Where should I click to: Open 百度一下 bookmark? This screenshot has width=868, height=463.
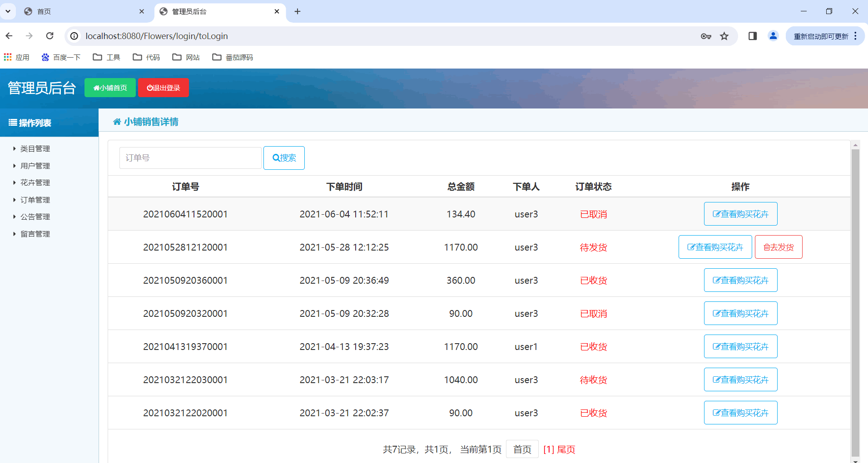coord(61,57)
